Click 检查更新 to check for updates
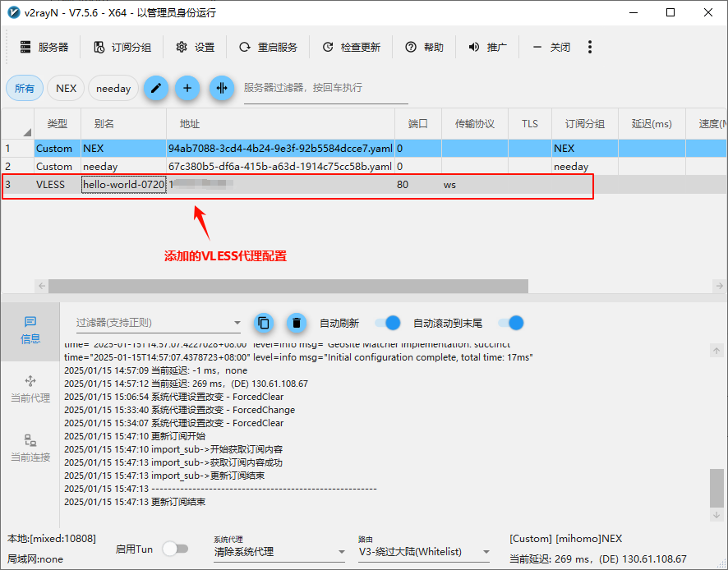This screenshot has height=570, width=728. coord(352,48)
